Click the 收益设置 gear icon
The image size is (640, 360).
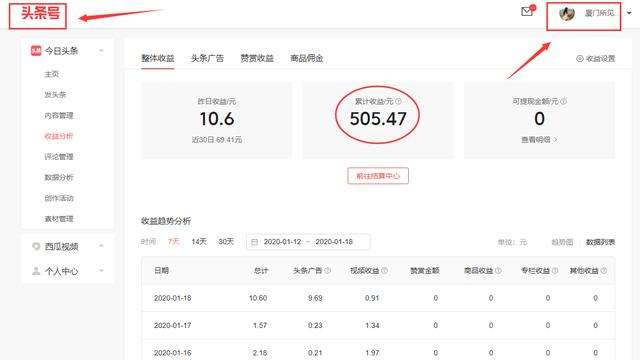(580, 58)
